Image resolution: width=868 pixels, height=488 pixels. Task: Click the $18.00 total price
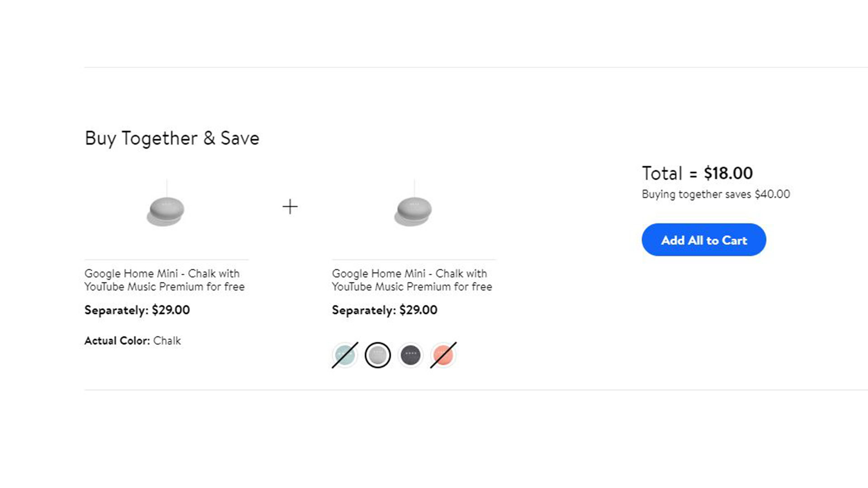(728, 174)
